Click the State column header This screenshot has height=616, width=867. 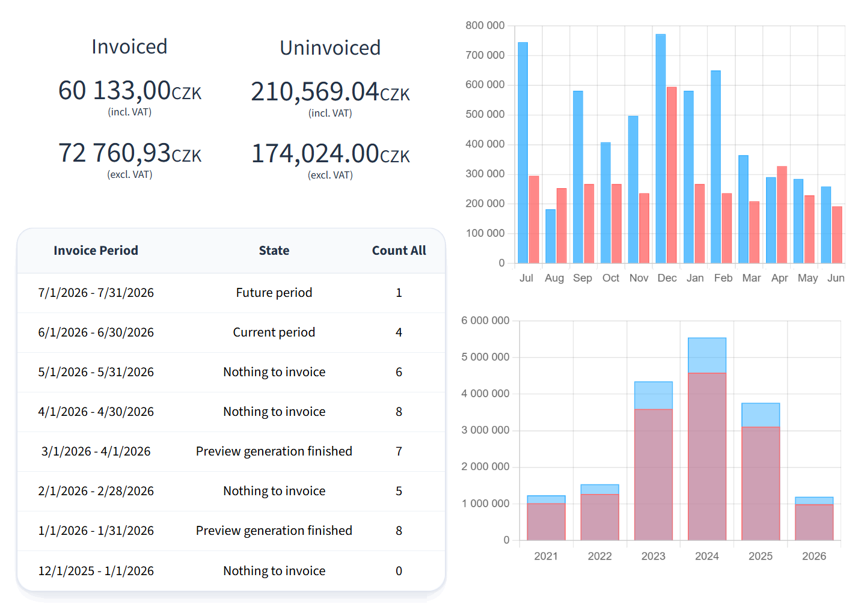pyautogui.click(x=274, y=251)
